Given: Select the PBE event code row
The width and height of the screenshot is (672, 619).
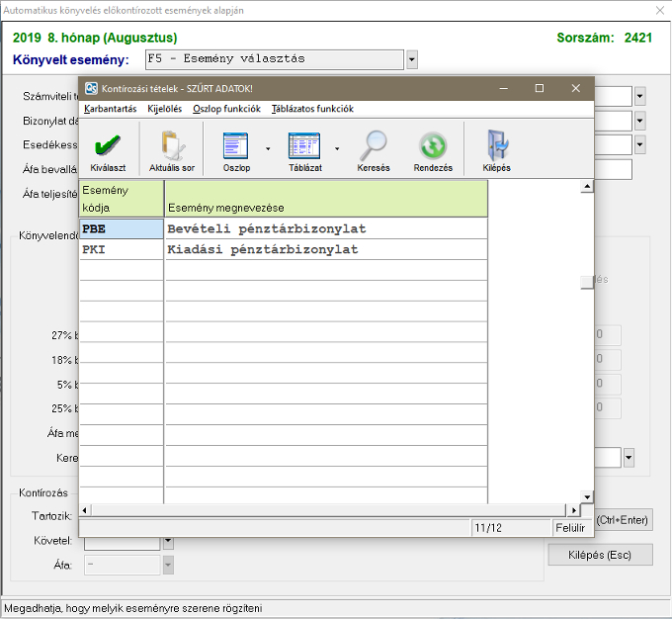Looking at the screenshot, I should pyautogui.click(x=121, y=228).
